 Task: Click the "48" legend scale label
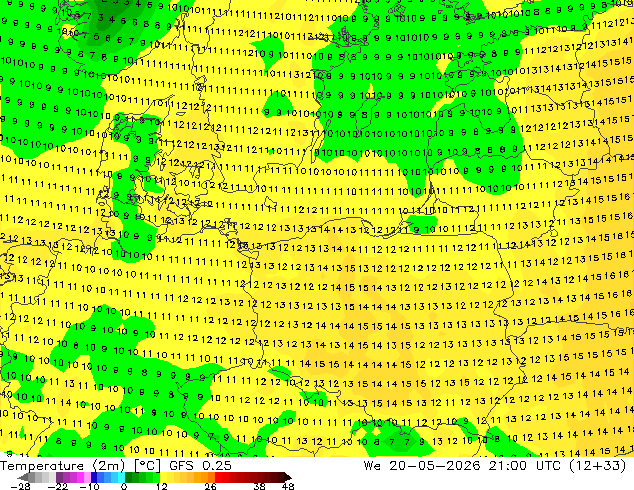click(288, 486)
